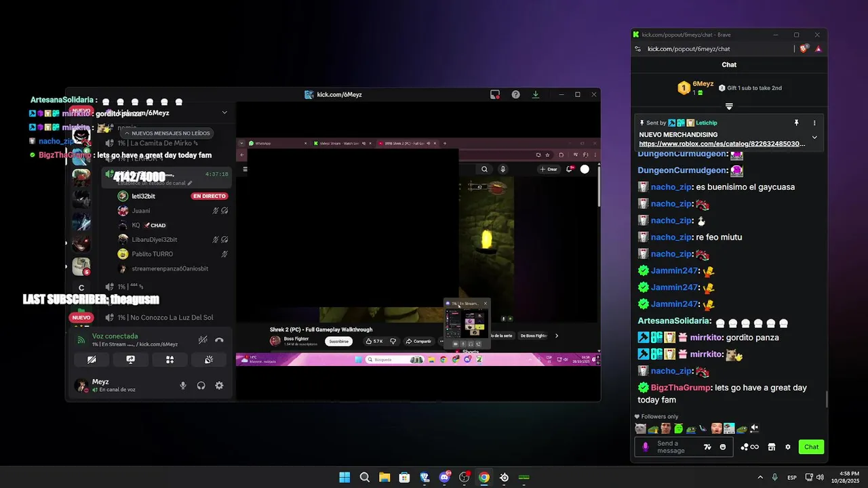Expand pinned message chevron
The height and width of the screenshot is (488, 868).
(x=814, y=137)
